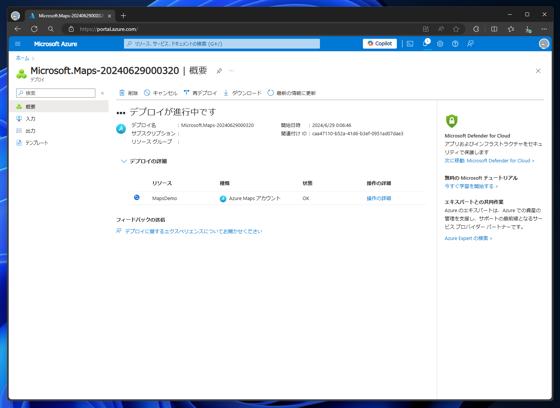
Task: Close the Microsoft.Maps browser tab
Action: pos(109,16)
